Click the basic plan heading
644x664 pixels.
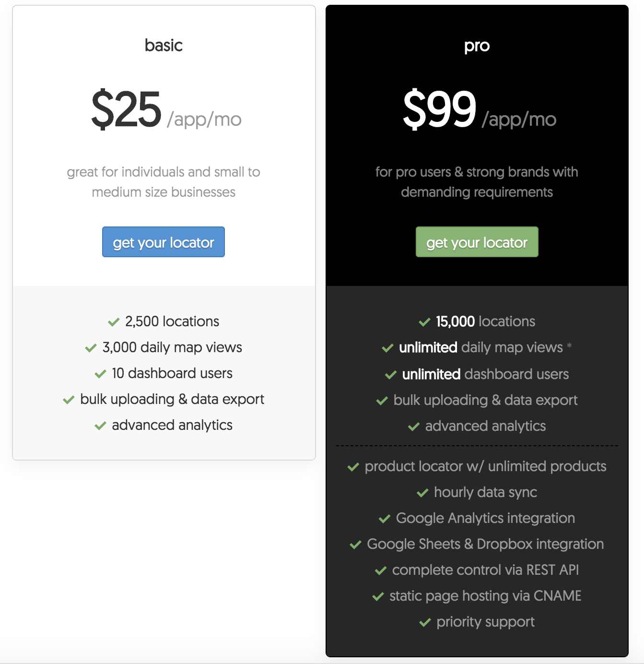click(164, 45)
